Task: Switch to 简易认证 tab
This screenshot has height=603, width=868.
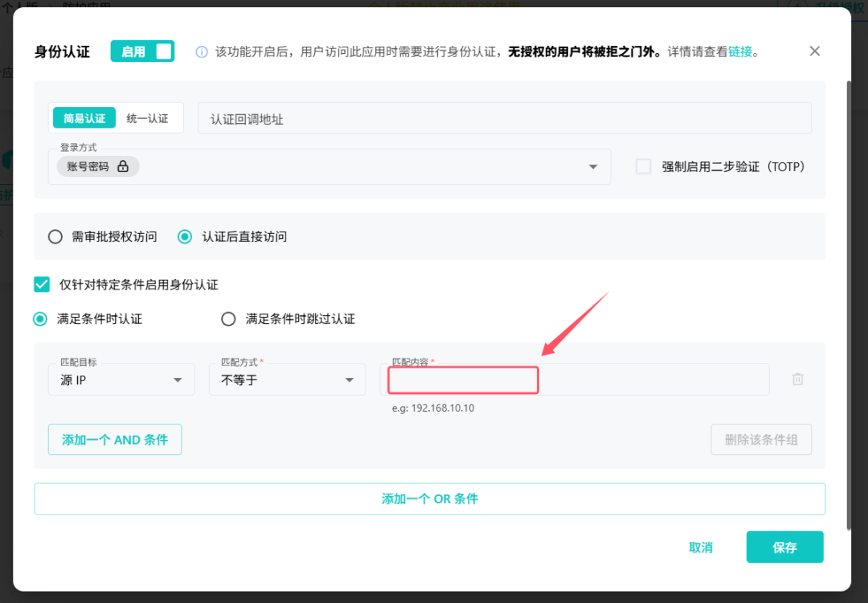Action: click(84, 118)
